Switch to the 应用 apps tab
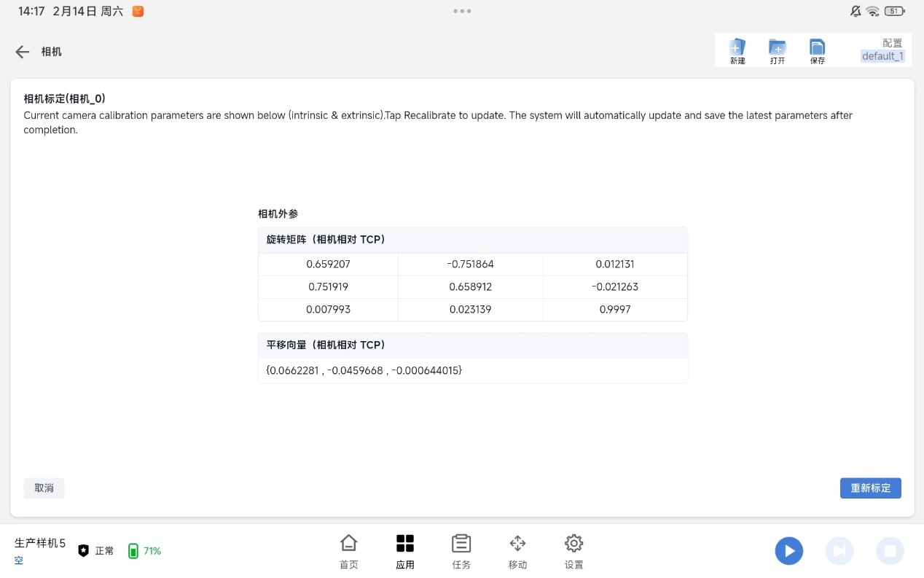This screenshot has width=924, height=578. click(x=405, y=551)
